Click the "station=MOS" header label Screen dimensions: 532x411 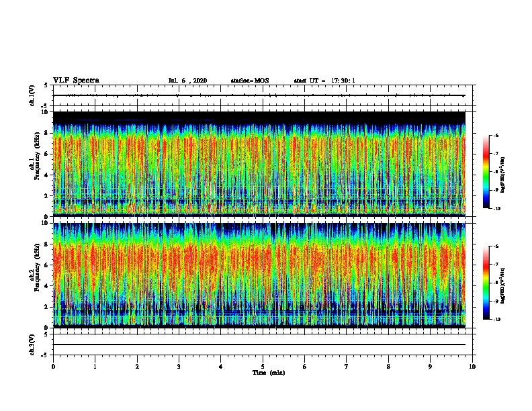coord(250,81)
